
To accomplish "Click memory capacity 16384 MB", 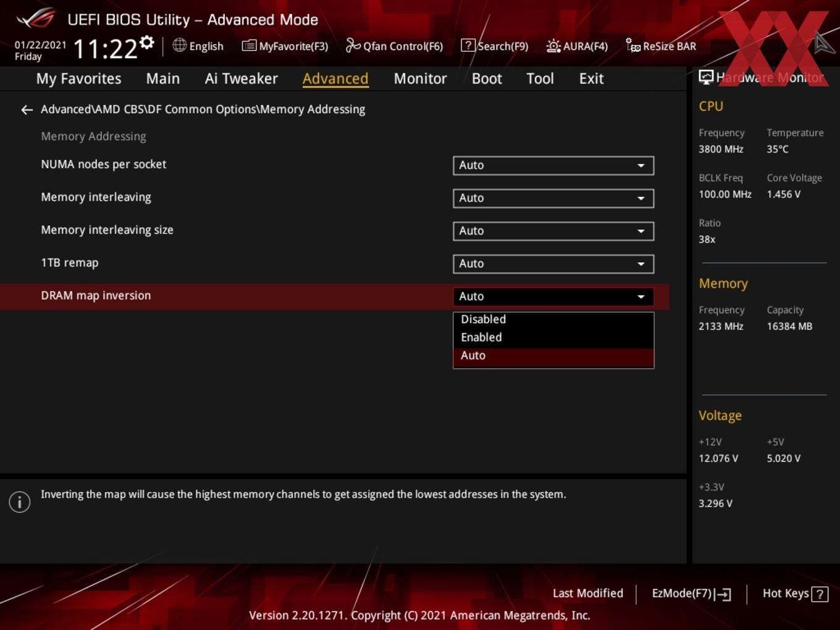I will 789,326.
